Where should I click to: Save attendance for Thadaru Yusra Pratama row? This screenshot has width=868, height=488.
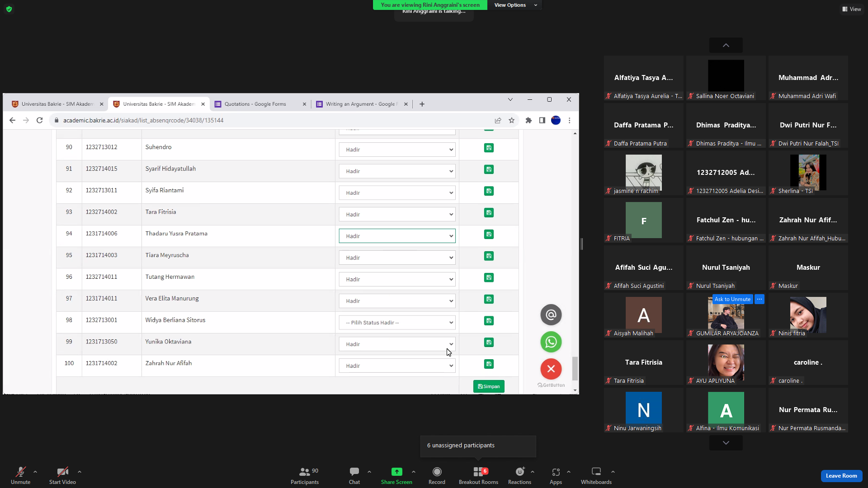click(489, 234)
